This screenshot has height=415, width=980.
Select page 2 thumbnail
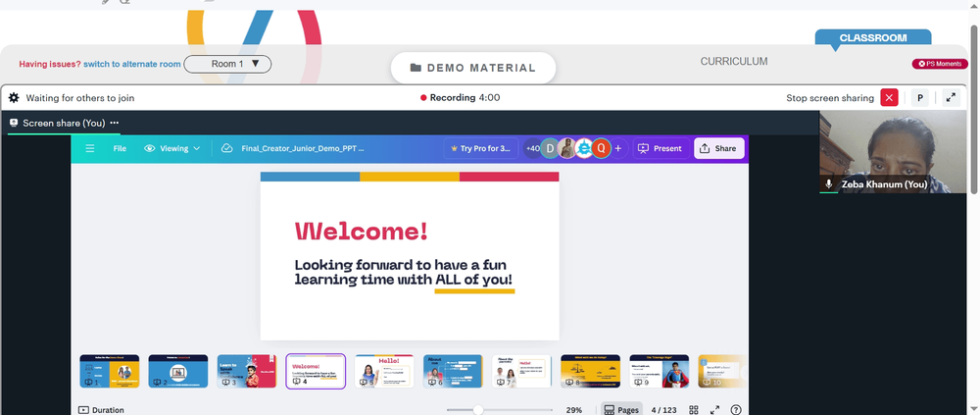[x=178, y=371]
